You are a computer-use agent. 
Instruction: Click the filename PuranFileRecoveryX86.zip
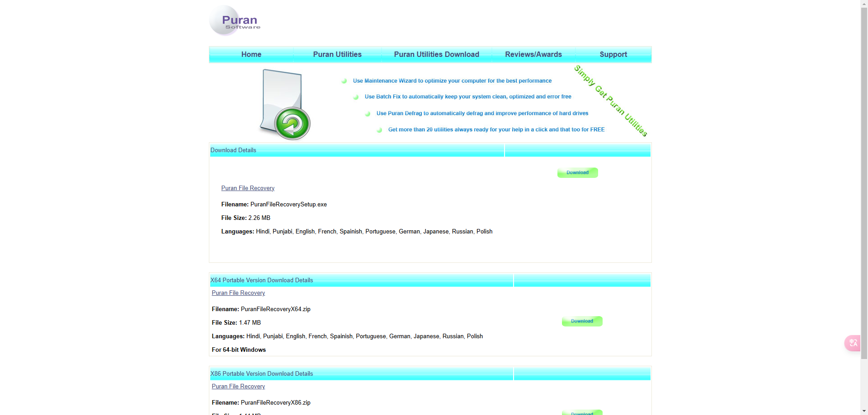coord(275,403)
